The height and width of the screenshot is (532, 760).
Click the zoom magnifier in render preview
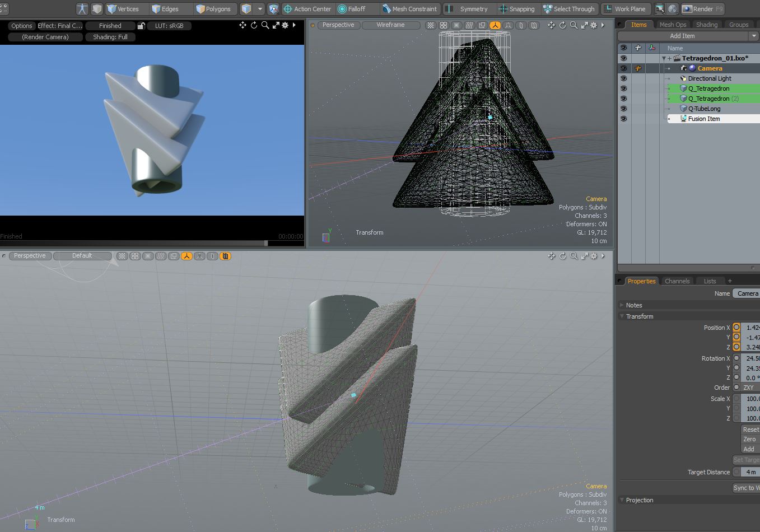click(x=265, y=25)
